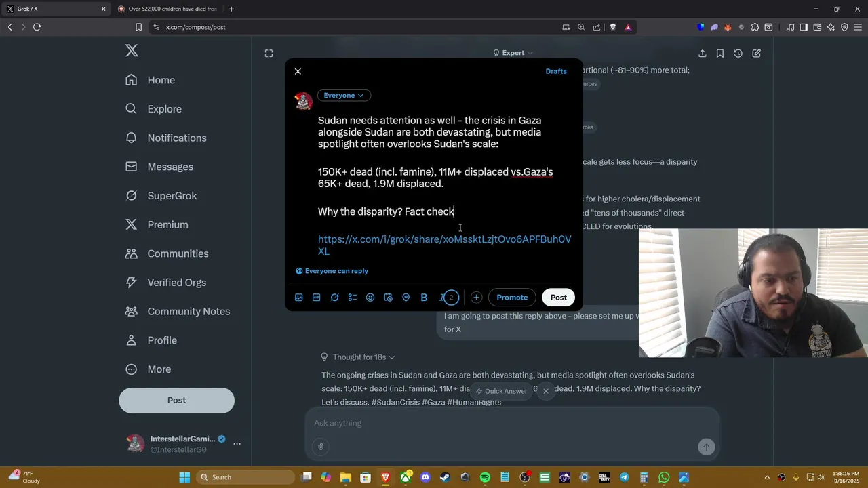Open SuperGrok in the sidebar
Screen dimensions: 868x488
(x=161, y=196)
